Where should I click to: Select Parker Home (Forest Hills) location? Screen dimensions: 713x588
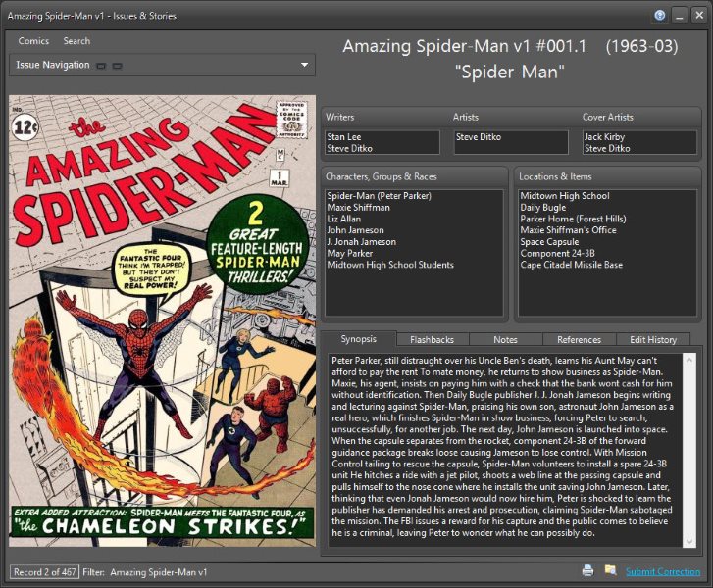(x=573, y=219)
